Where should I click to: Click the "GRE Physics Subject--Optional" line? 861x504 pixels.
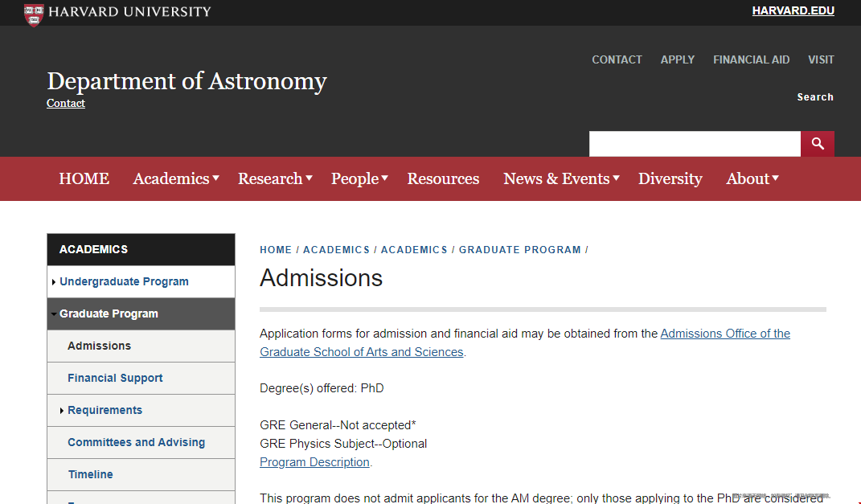pyautogui.click(x=343, y=444)
